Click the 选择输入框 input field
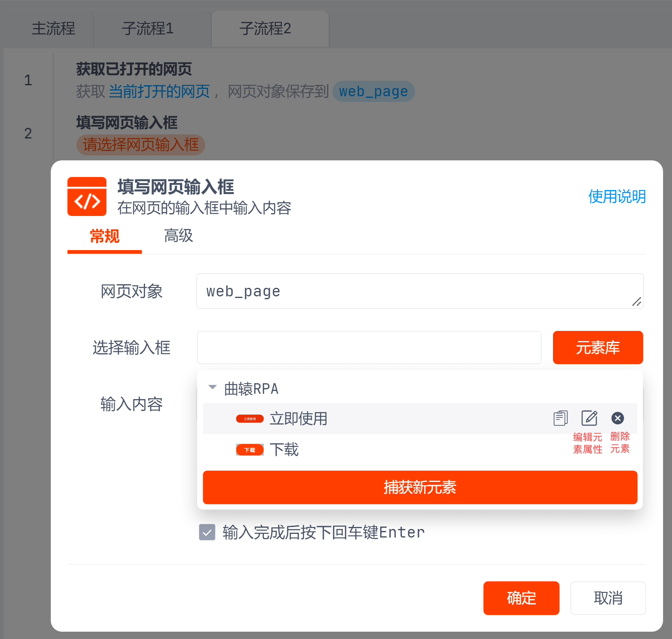 369,348
